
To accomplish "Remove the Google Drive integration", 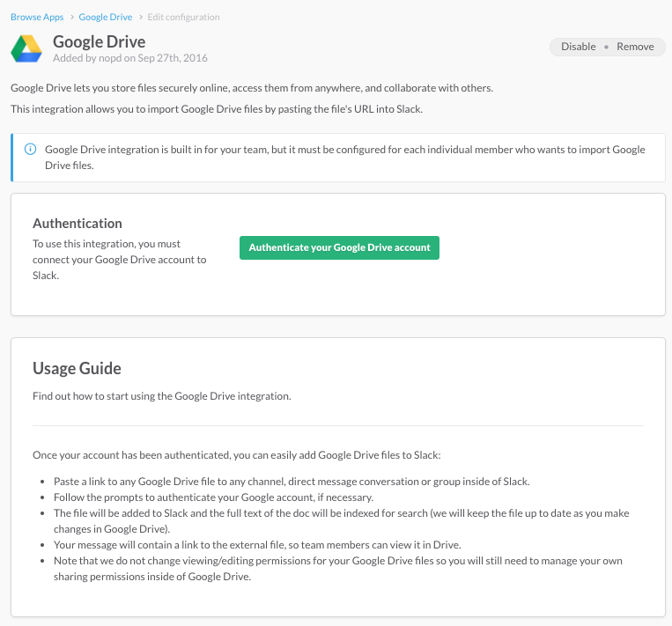I will (635, 47).
